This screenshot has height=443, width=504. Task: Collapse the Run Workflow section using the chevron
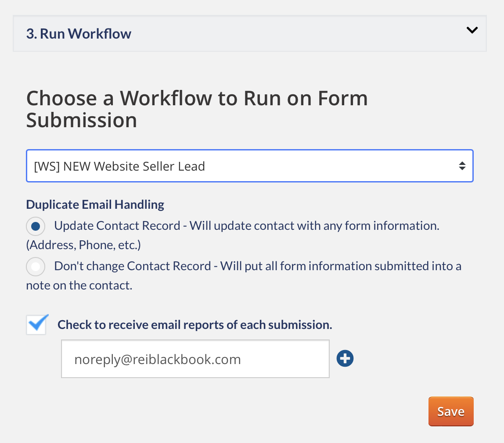472,31
